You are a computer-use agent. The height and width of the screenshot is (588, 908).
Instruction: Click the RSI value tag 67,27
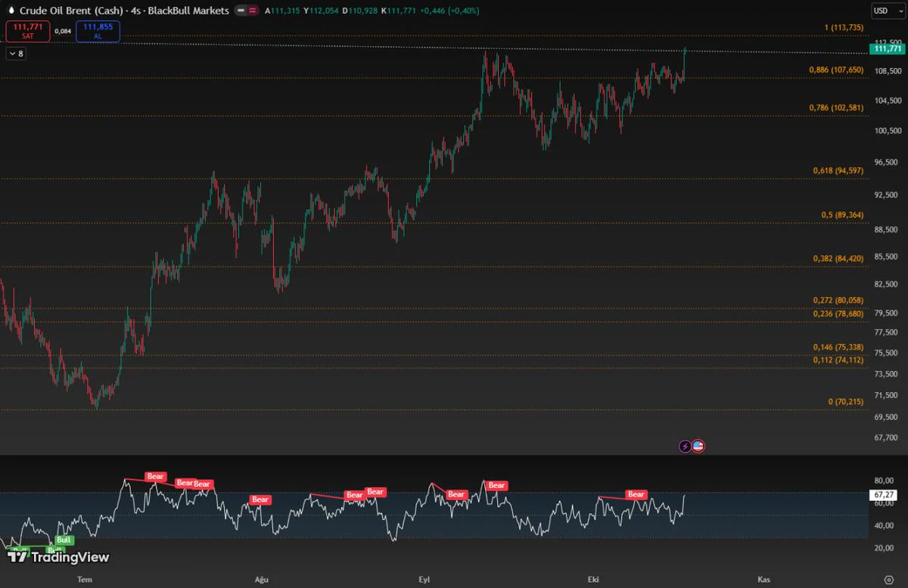click(884, 495)
